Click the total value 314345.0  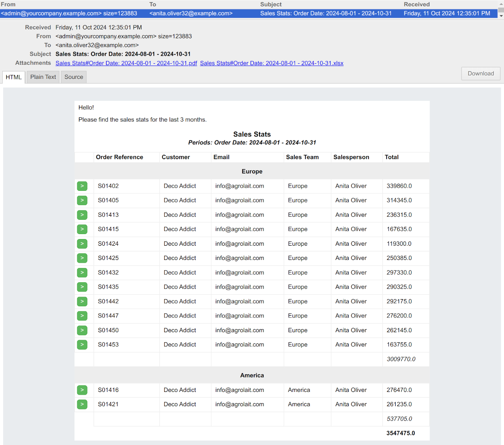click(x=399, y=201)
